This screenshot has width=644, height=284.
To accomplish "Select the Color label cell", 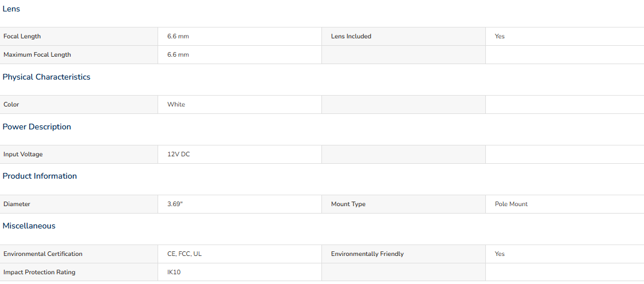I will [79, 105].
